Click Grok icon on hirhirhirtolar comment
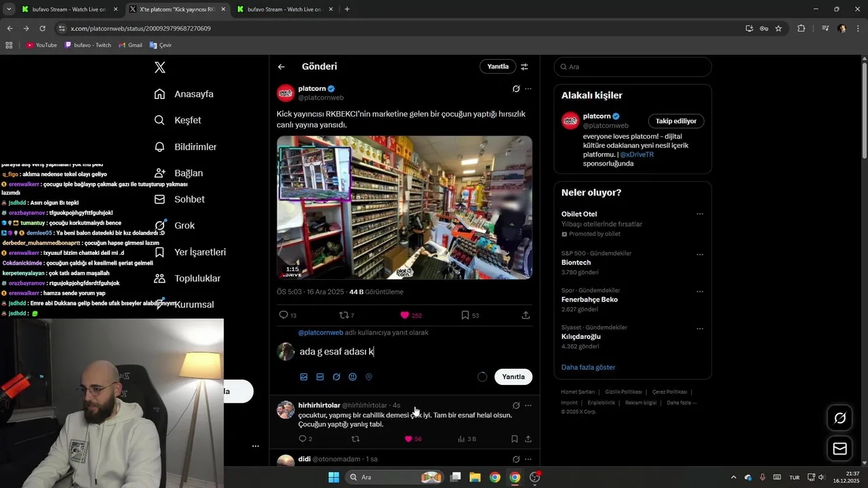Image resolution: width=868 pixels, height=488 pixels. [x=516, y=405]
